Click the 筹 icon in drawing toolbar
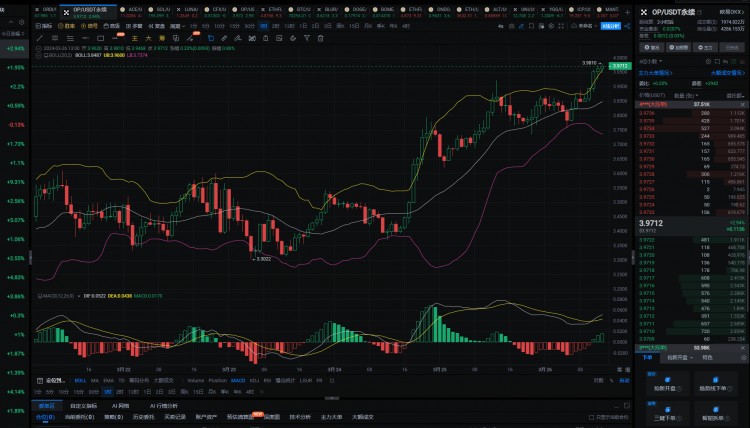The height and width of the screenshot is (428, 750). pos(162,38)
